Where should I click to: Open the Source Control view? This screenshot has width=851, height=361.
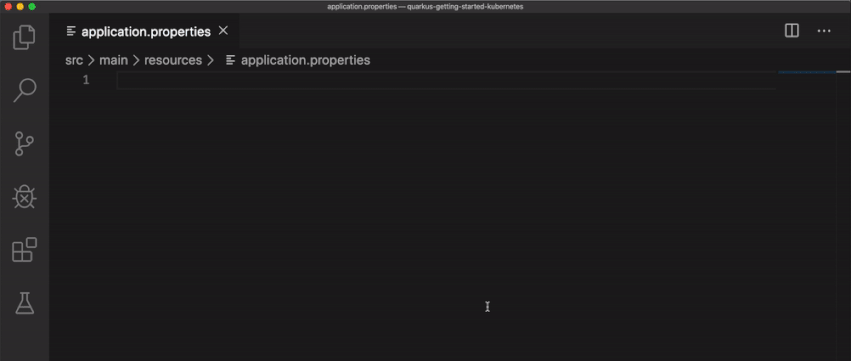(x=24, y=144)
